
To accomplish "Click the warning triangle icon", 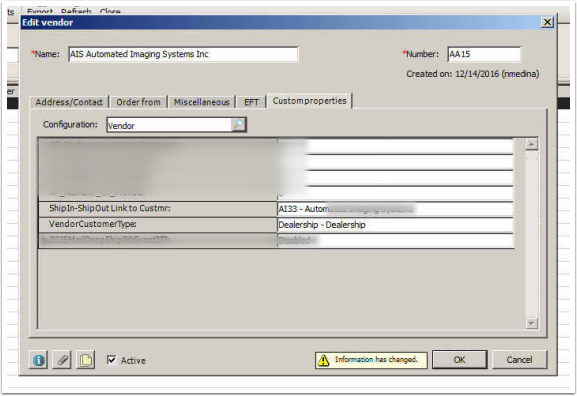I will coord(323,360).
